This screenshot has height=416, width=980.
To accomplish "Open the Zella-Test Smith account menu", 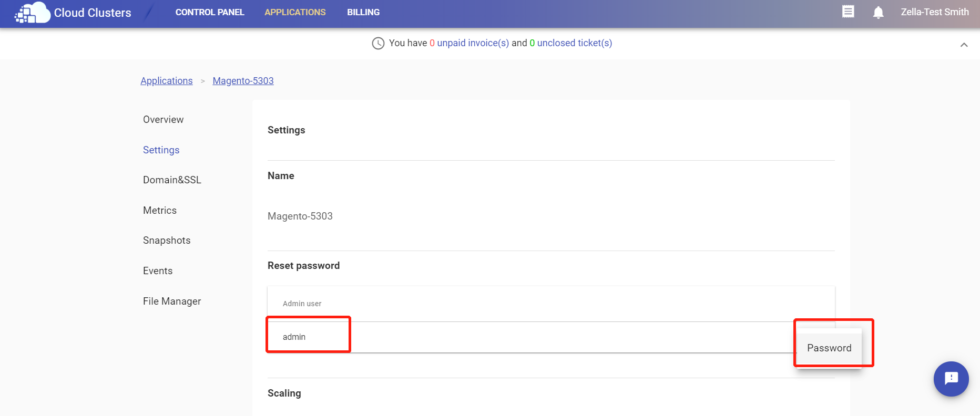I will point(934,12).
